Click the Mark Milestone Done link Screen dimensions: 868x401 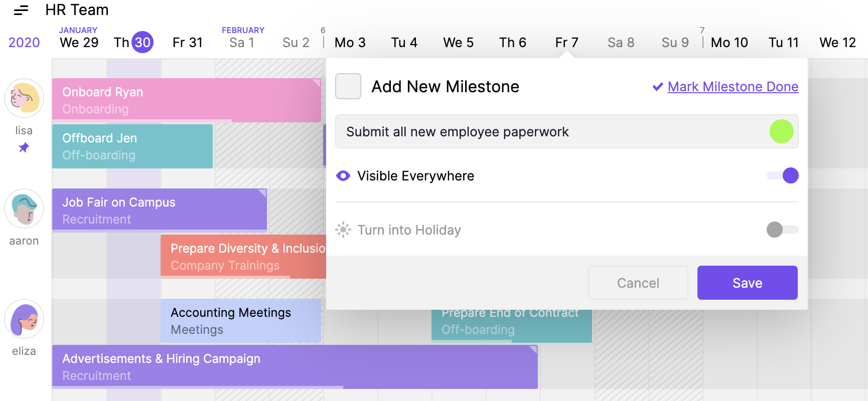click(733, 87)
